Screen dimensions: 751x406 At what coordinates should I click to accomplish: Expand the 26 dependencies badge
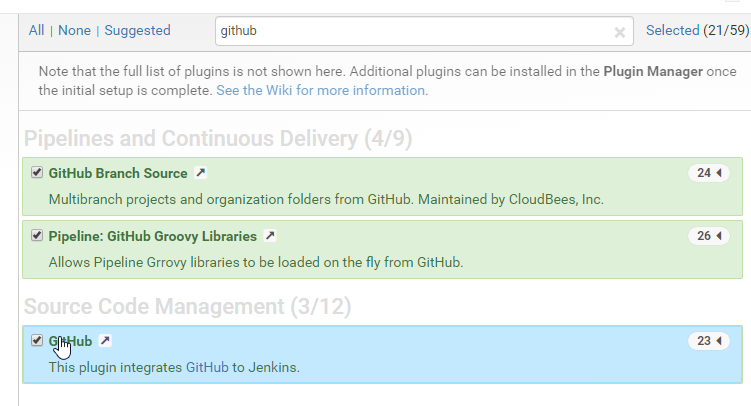[x=709, y=236]
